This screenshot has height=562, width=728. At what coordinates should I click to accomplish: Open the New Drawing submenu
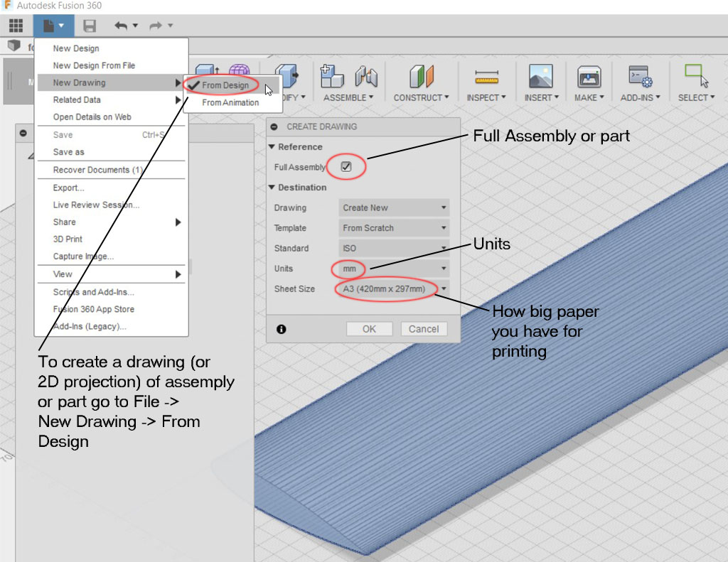112,82
